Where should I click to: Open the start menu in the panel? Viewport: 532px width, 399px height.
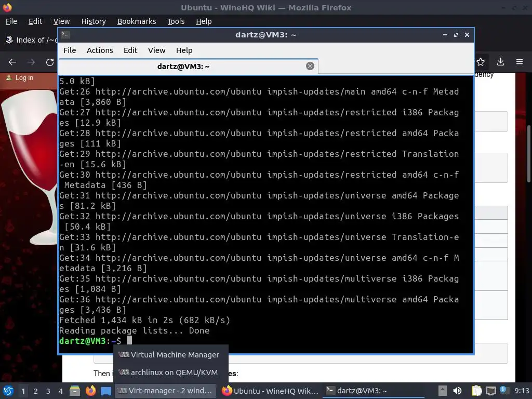click(8, 391)
